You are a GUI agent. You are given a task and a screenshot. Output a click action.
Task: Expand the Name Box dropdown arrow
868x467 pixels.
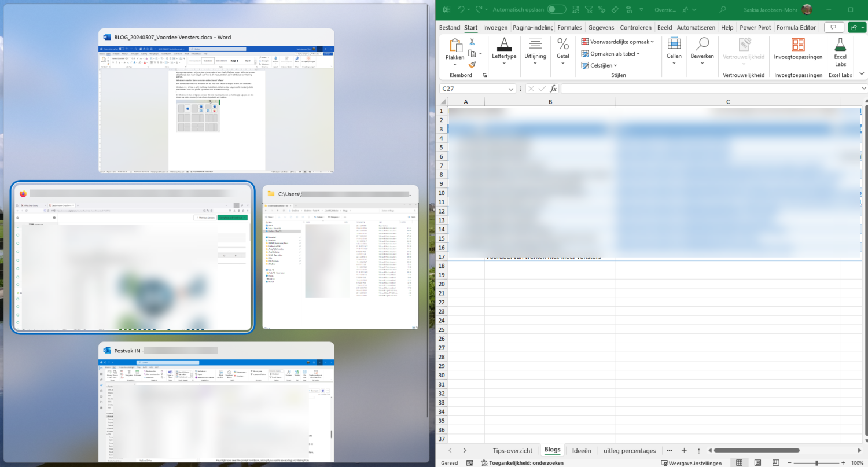pyautogui.click(x=511, y=89)
